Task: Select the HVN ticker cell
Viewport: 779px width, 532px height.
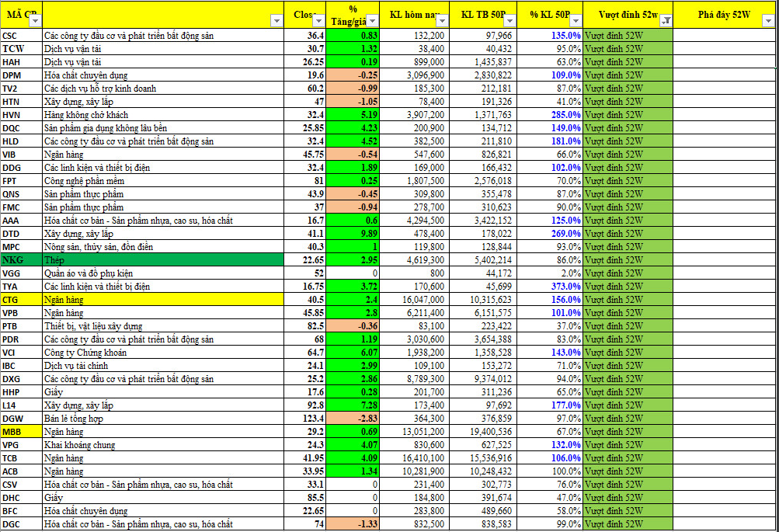Action: (21, 115)
